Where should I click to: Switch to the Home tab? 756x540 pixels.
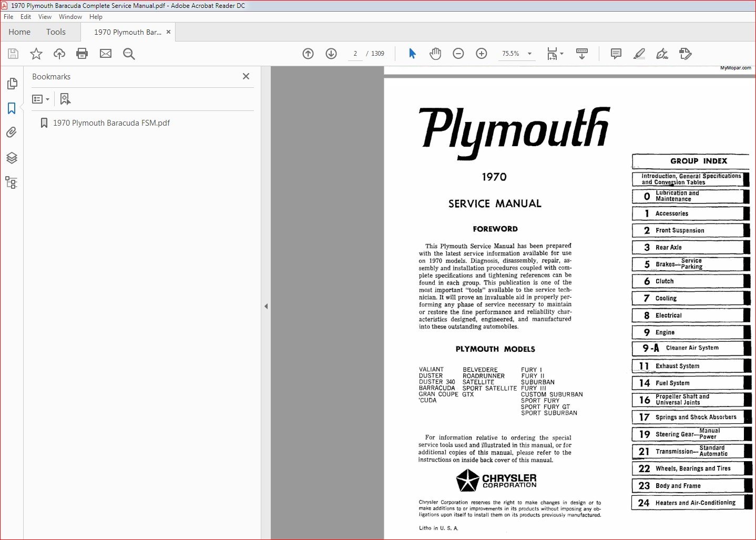19,32
